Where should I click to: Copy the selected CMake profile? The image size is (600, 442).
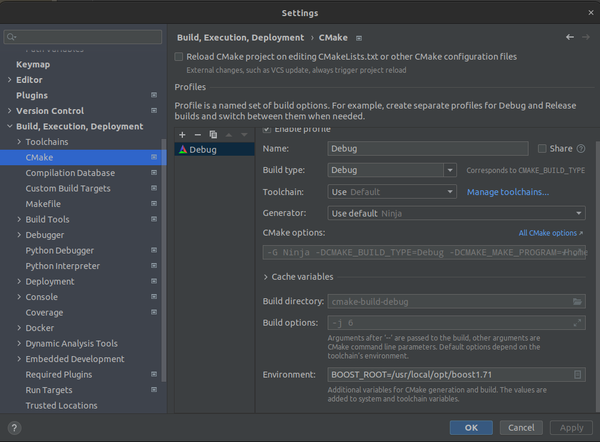click(x=213, y=134)
